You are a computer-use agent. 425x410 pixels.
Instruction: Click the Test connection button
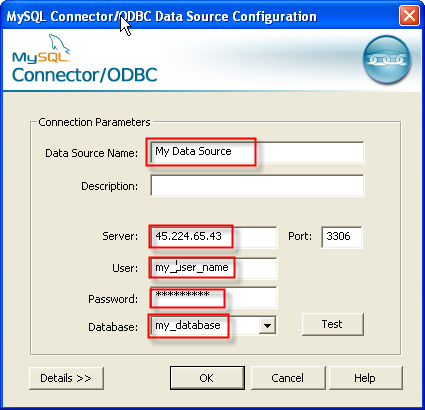[x=332, y=324]
